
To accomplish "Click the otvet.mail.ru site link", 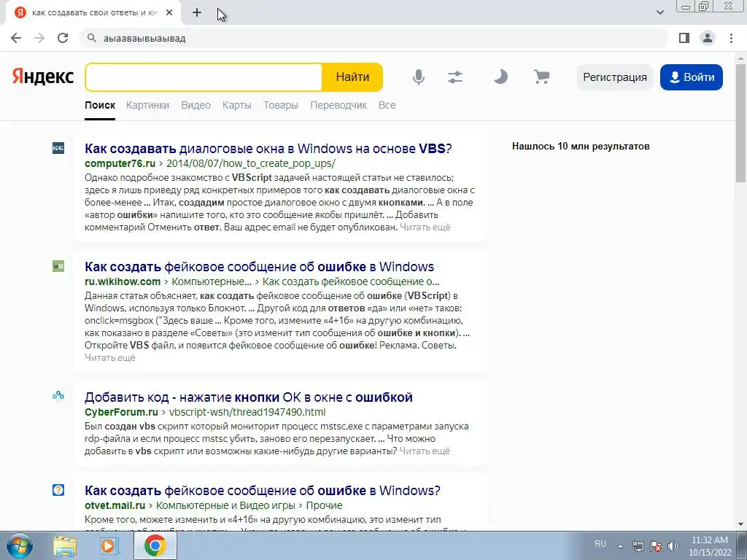I will (x=115, y=505).
